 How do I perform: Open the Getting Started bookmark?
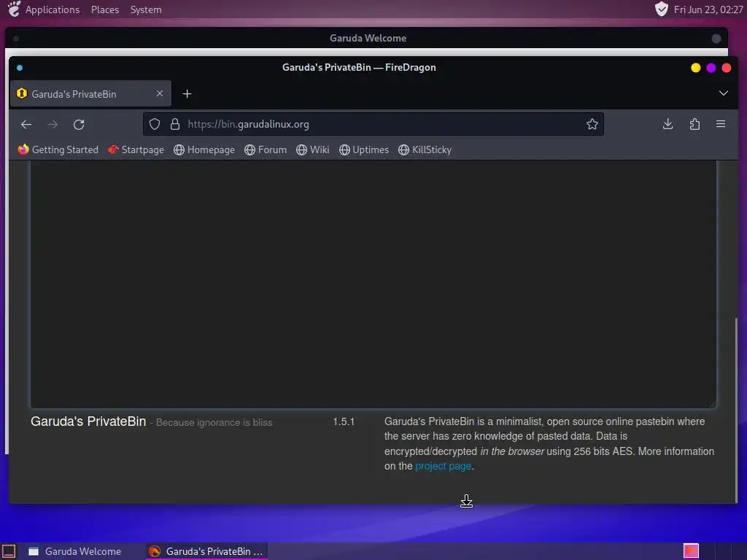tap(58, 149)
